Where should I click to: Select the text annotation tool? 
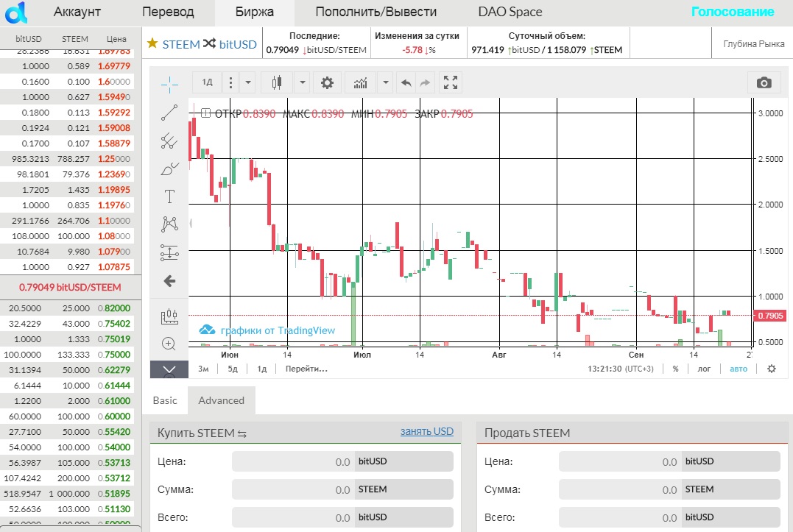tap(169, 196)
